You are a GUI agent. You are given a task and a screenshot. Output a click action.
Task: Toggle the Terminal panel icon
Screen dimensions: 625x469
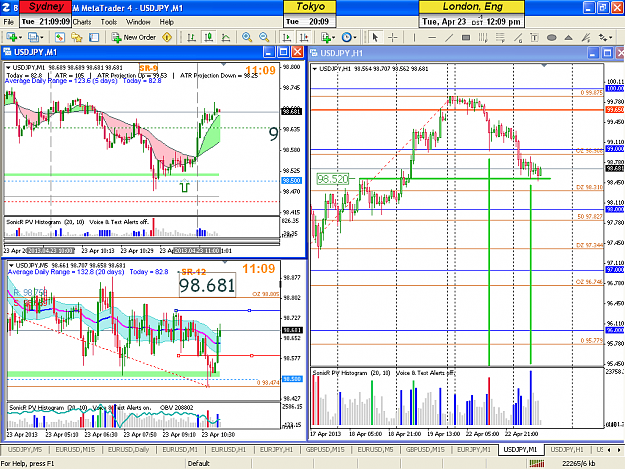tap(94, 37)
